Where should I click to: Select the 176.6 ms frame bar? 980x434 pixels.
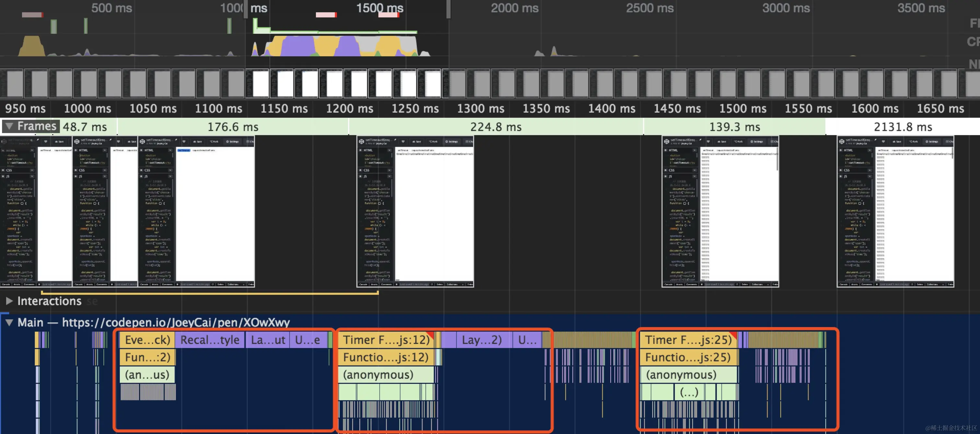232,127
